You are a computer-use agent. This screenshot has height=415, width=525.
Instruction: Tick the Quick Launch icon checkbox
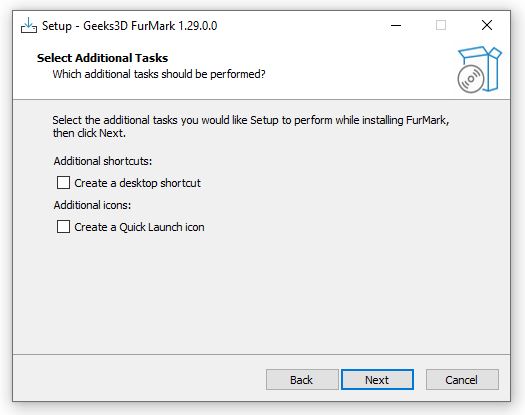point(63,227)
